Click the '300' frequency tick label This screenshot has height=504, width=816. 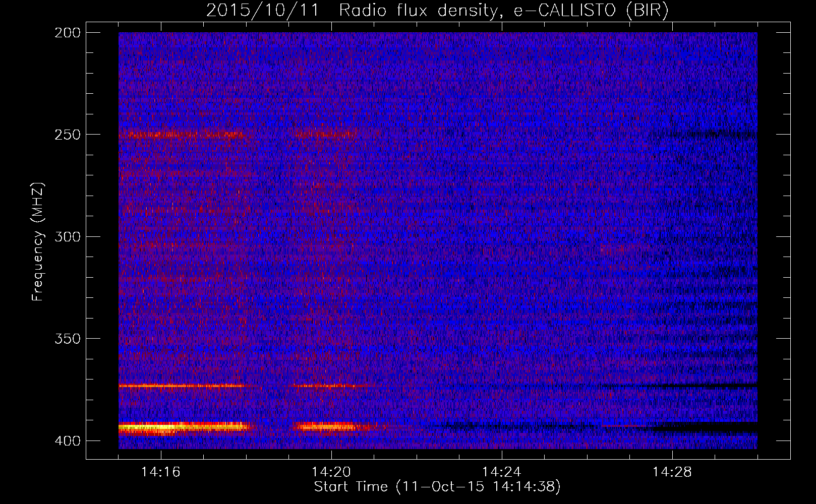point(68,237)
